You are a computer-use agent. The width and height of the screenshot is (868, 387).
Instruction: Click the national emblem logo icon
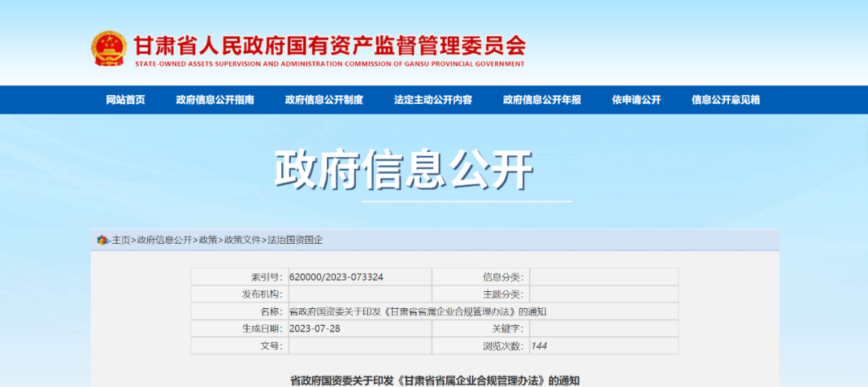109,49
